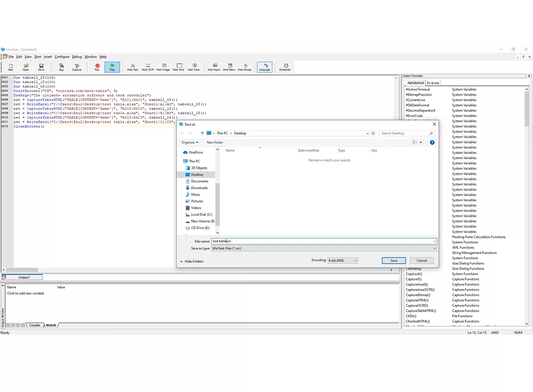Click the Save button in dialog
533x392 pixels.
393,261
